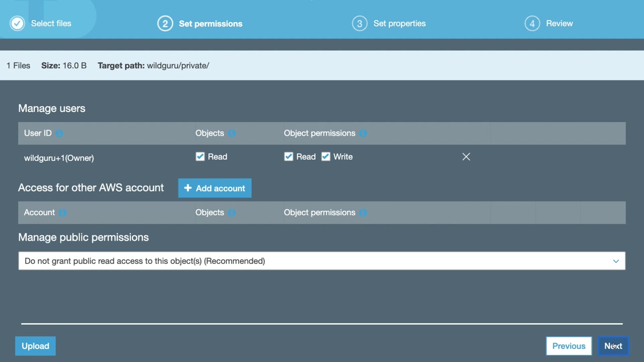Click the 1 Files text
The width and height of the screenshot is (644, 362).
click(18, 65)
